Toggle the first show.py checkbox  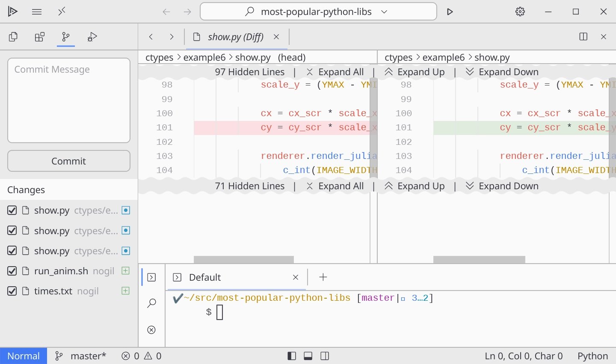(12, 210)
